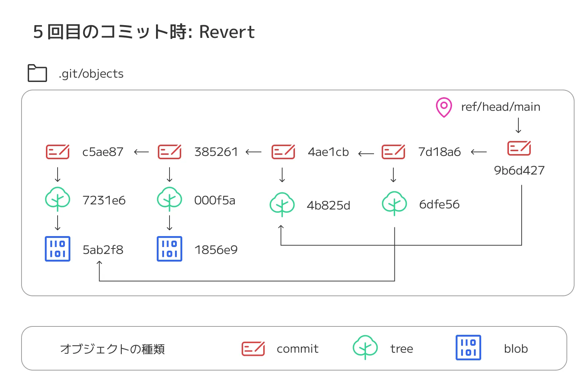Screen dimensions: 588x388
Task: Click the ref/head/main label
Action: click(501, 107)
